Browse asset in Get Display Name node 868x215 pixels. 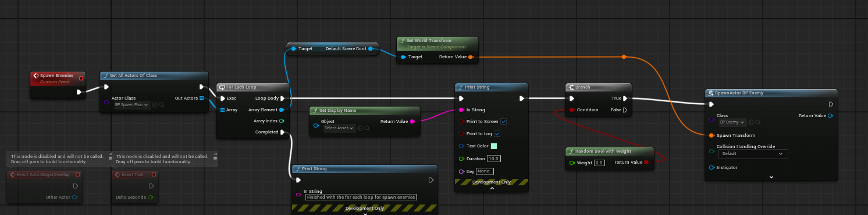point(367,128)
